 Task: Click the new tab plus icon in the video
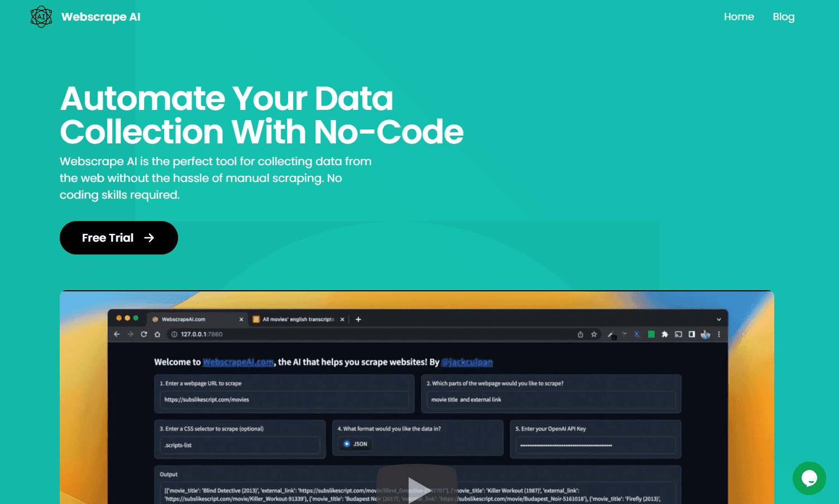358,319
